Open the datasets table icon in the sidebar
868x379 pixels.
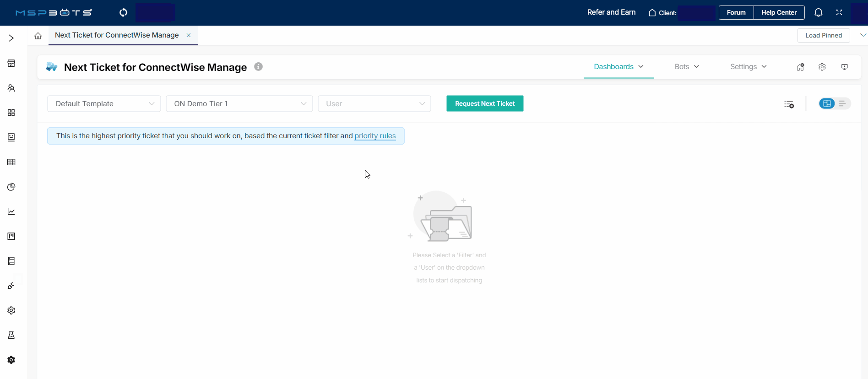[x=11, y=162]
